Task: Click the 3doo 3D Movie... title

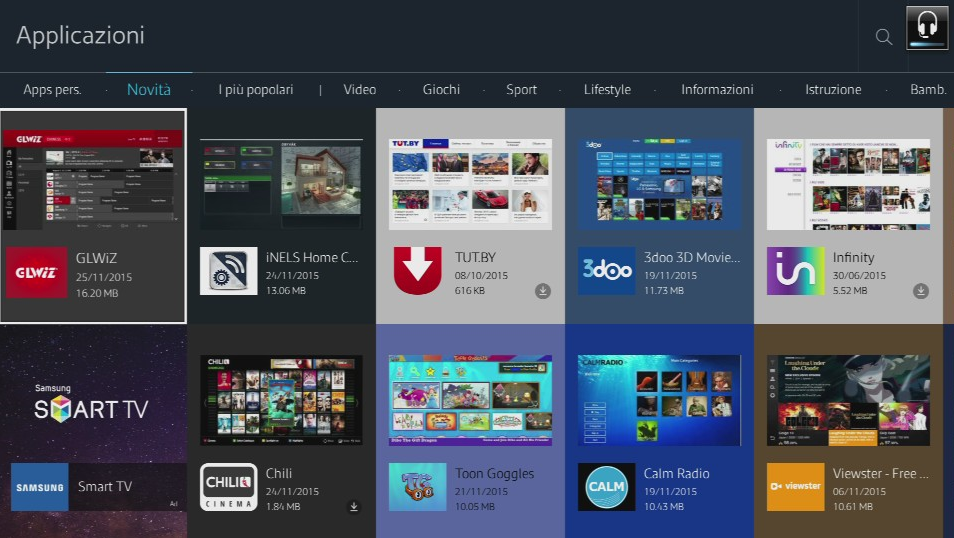Action: point(692,257)
